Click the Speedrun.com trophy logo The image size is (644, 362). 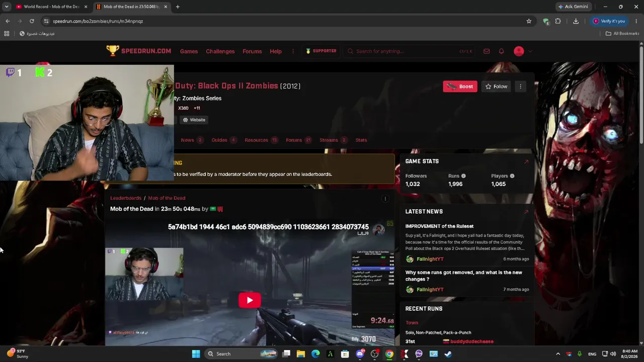pos(112,51)
